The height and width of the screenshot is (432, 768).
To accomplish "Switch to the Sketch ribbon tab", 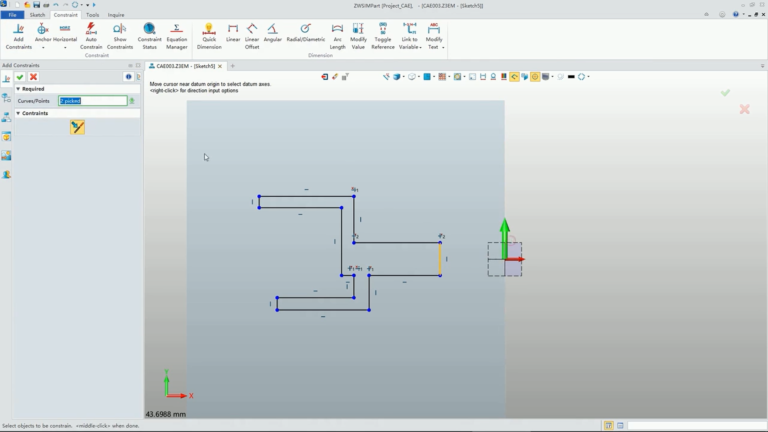I will 37,15.
